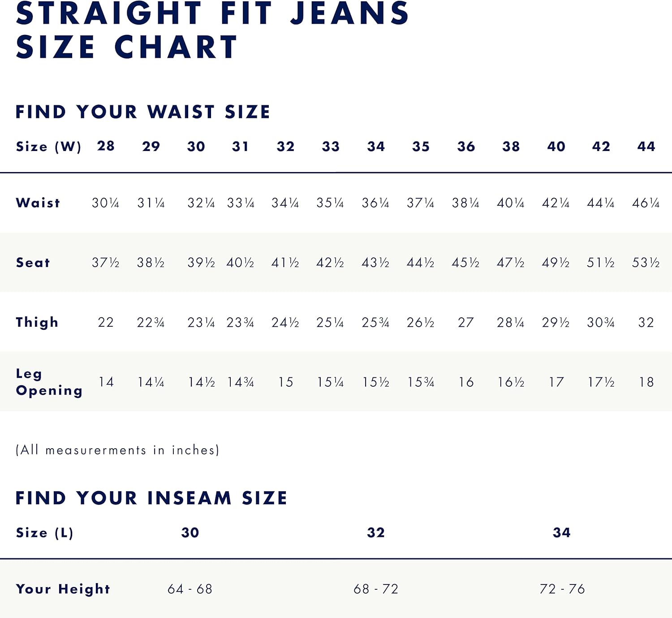672x618 pixels.
Task: Select the thigh value 27 cell
Action: tap(466, 322)
